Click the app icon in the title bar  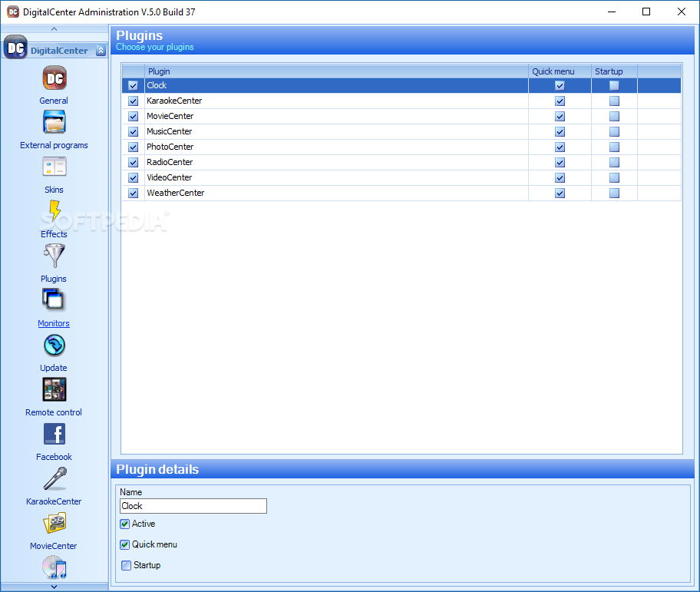click(x=13, y=12)
